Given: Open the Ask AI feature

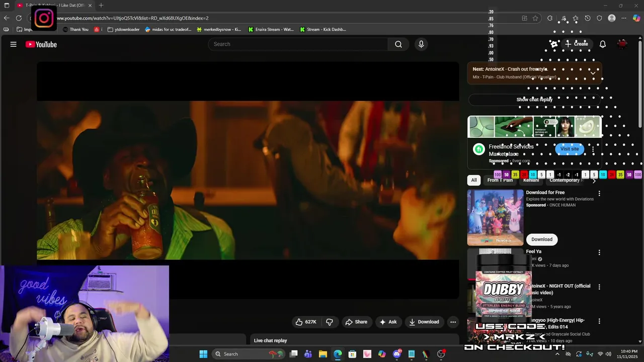Looking at the screenshot, I should tap(388, 322).
